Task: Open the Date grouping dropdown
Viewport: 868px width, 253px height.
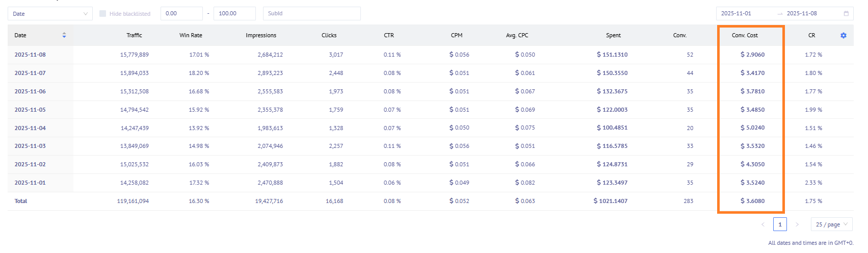Action: [50, 14]
